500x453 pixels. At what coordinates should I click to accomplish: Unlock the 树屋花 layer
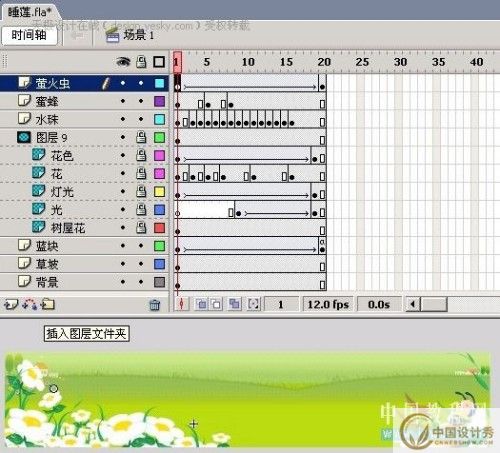coord(141,228)
